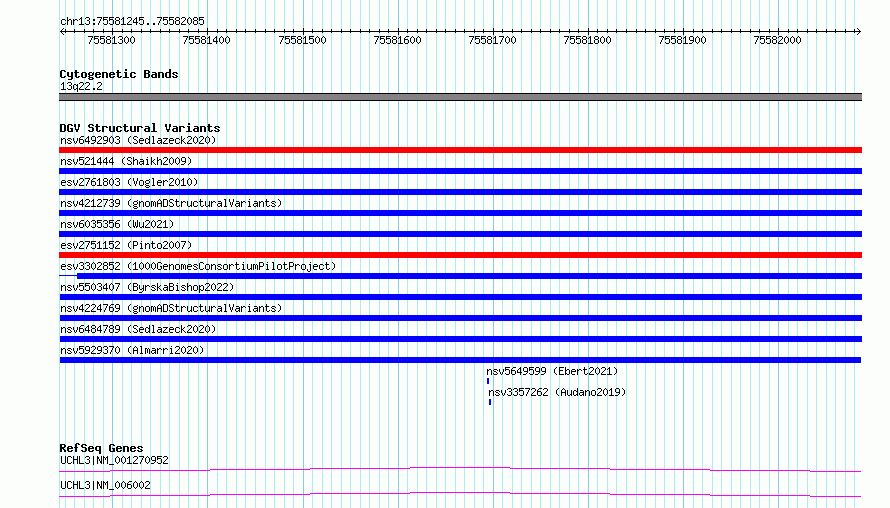Screen dimensions: 890x508
Task: Click ruler position 75581800
Action: point(587,40)
